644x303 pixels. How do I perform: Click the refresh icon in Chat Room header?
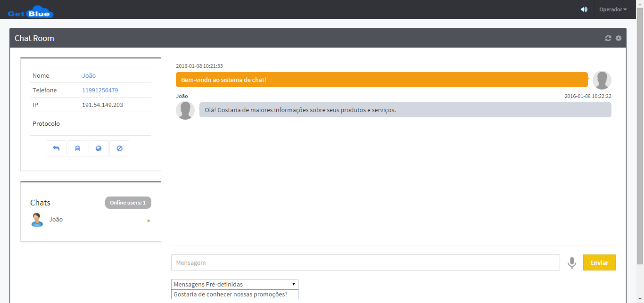tap(608, 38)
